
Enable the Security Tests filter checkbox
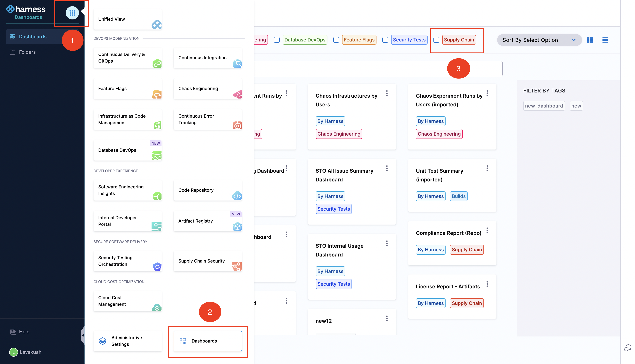[385, 40]
